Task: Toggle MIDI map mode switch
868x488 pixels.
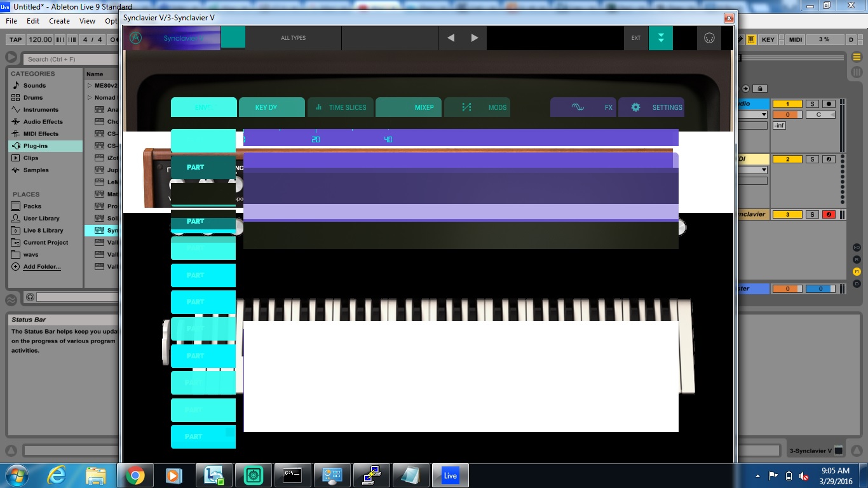Action: click(795, 39)
